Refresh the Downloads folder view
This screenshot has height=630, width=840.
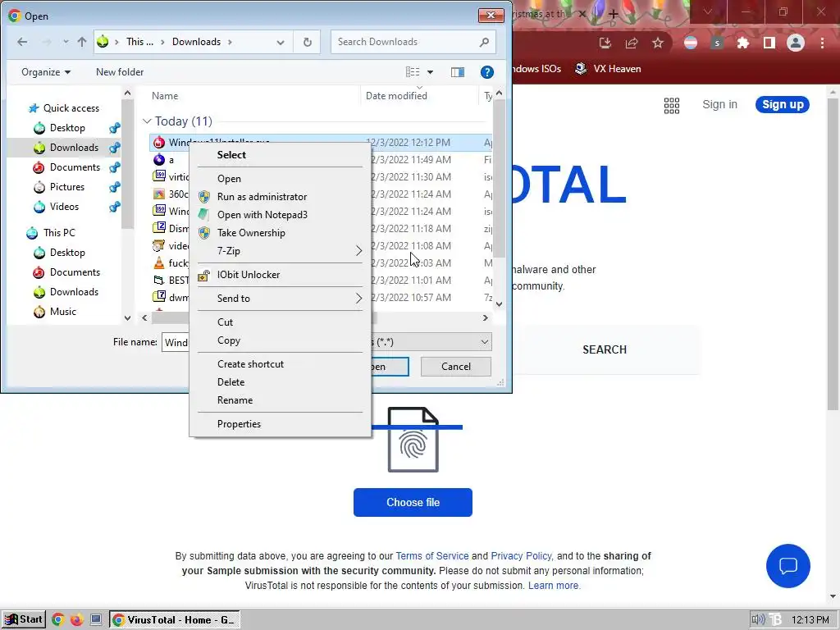click(307, 42)
